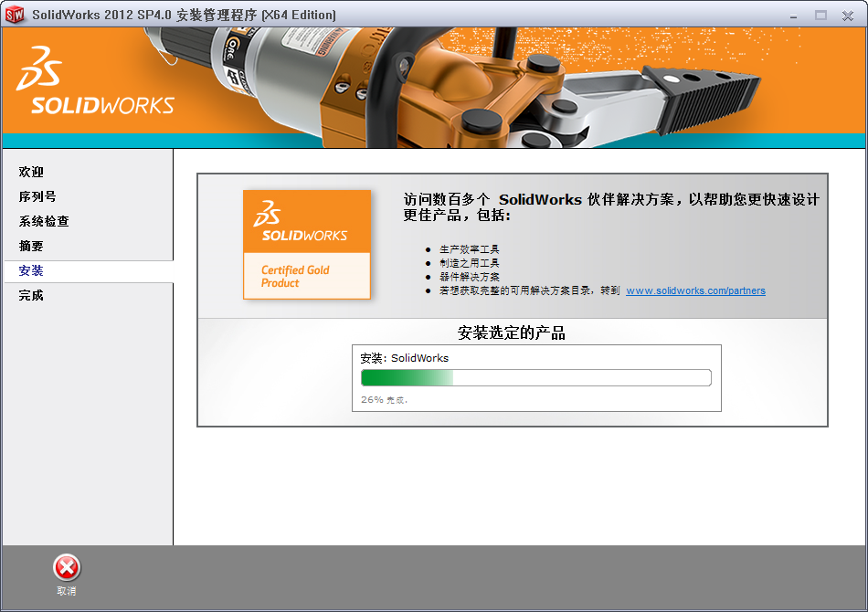
Task: Click the SolidWorks SW title bar icon
Action: pos(15,15)
